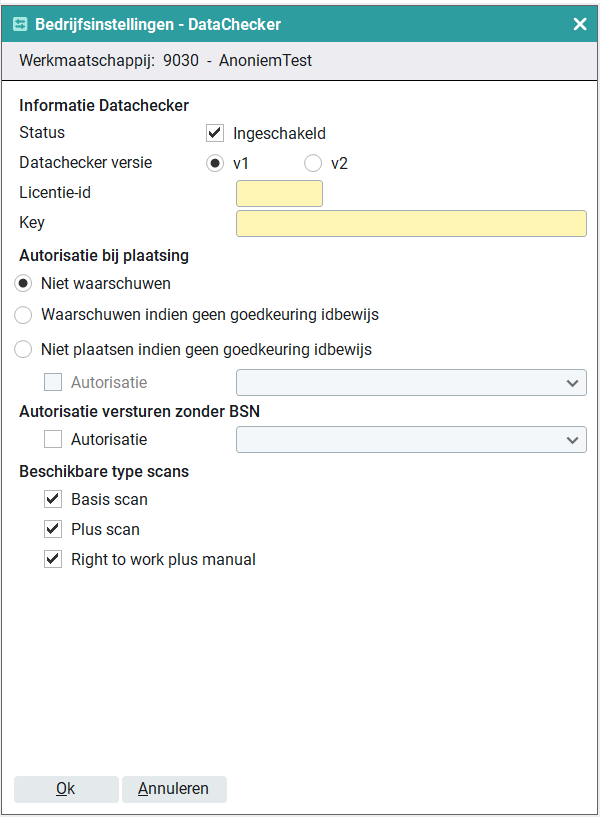Toggle Right to work plus manual
Image resolution: width=600 pixels, height=817 pixels.
53,560
